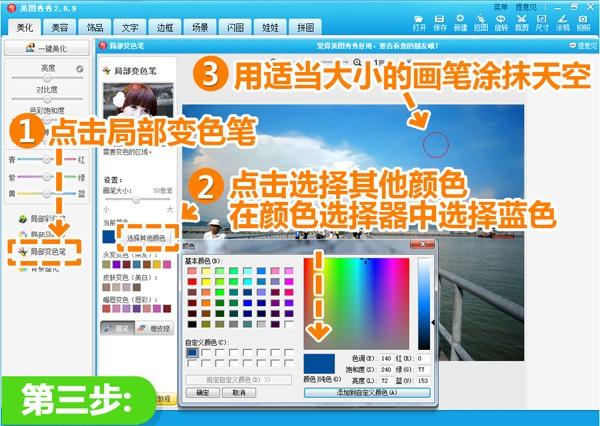600x426 pixels.
Task: Pick a hue in the color spectrum field
Action: (356, 304)
